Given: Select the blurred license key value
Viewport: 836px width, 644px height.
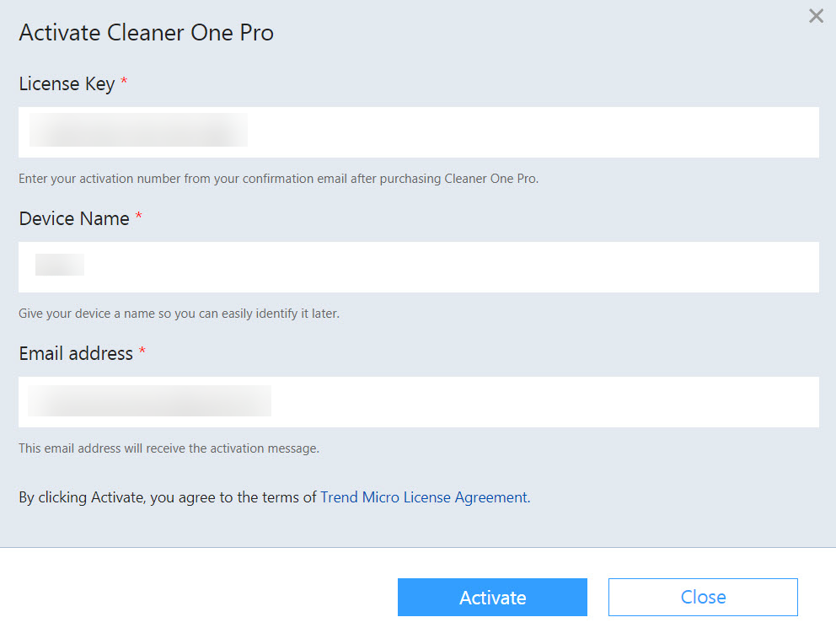Looking at the screenshot, I should click(138, 130).
